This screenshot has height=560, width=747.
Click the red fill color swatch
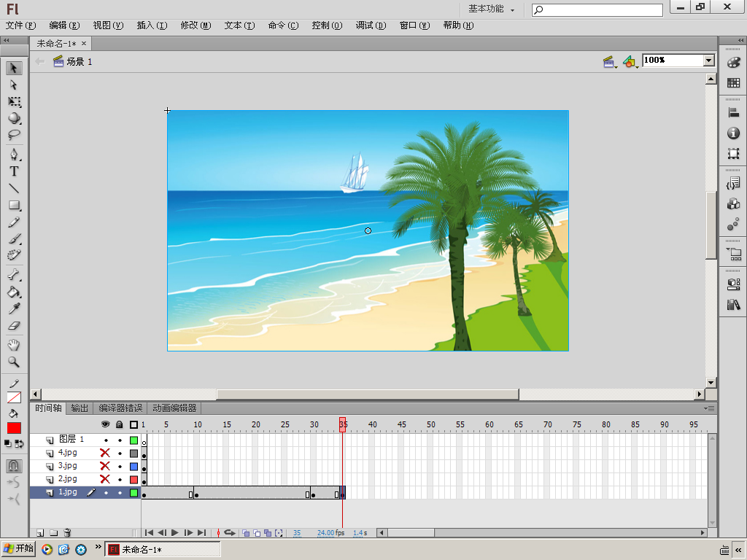pos(14,428)
